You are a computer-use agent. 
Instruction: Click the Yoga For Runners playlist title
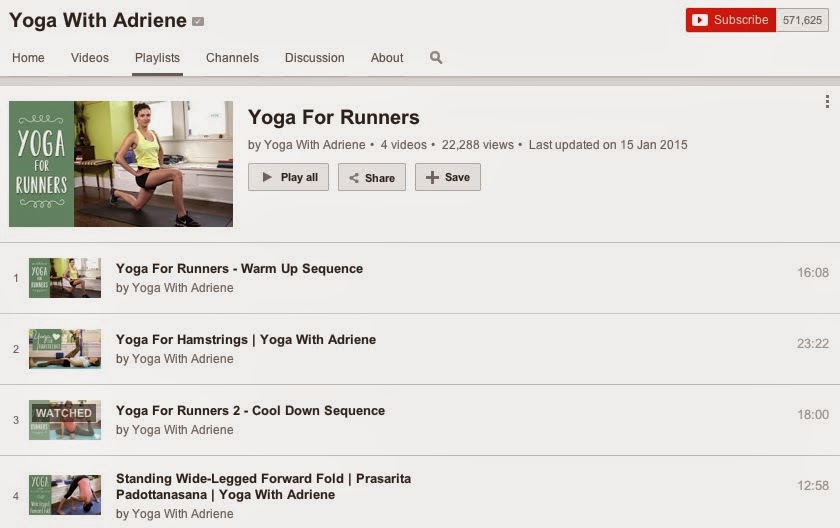click(x=334, y=117)
